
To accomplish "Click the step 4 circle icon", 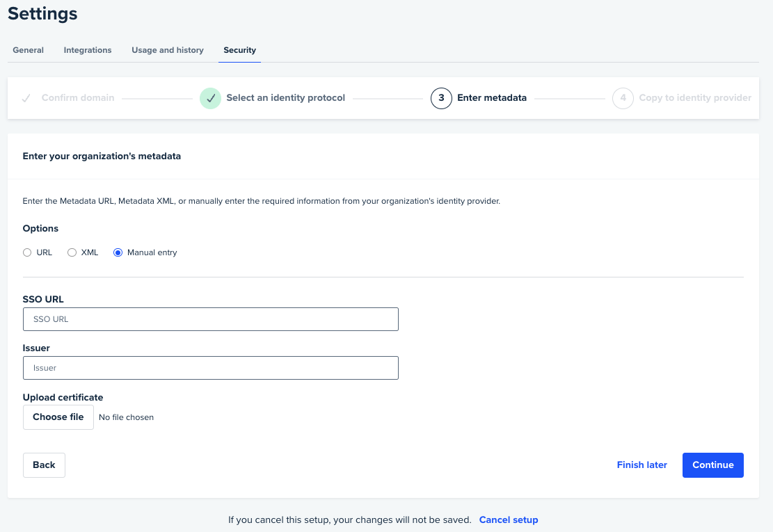I will click(x=623, y=98).
